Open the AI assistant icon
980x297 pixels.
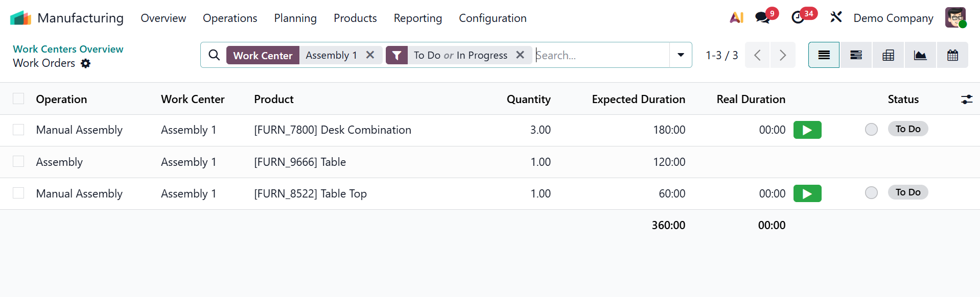tap(736, 18)
